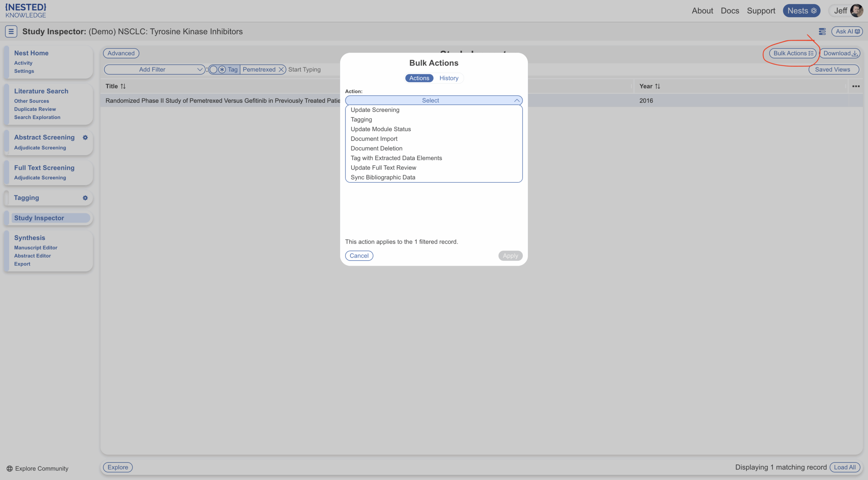The image size is (868, 480).
Task: Open the three-dots column options menu
Action: click(x=856, y=86)
